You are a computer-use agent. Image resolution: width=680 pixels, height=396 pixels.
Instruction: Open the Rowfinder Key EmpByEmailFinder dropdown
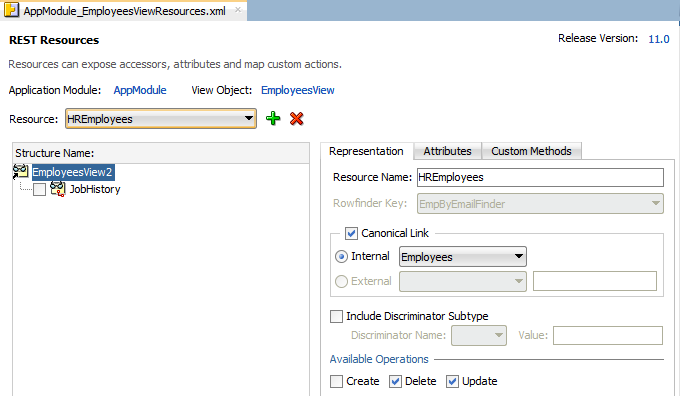point(540,203)
